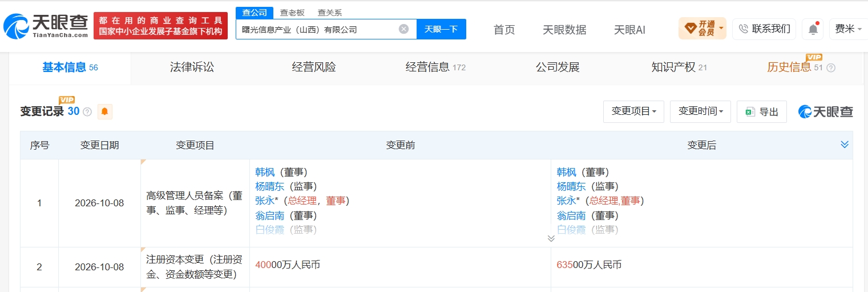Click help icon beside 变更记录 30
Image resolution: width=868 pixels, height=292 pixels.
pos(87,112)
